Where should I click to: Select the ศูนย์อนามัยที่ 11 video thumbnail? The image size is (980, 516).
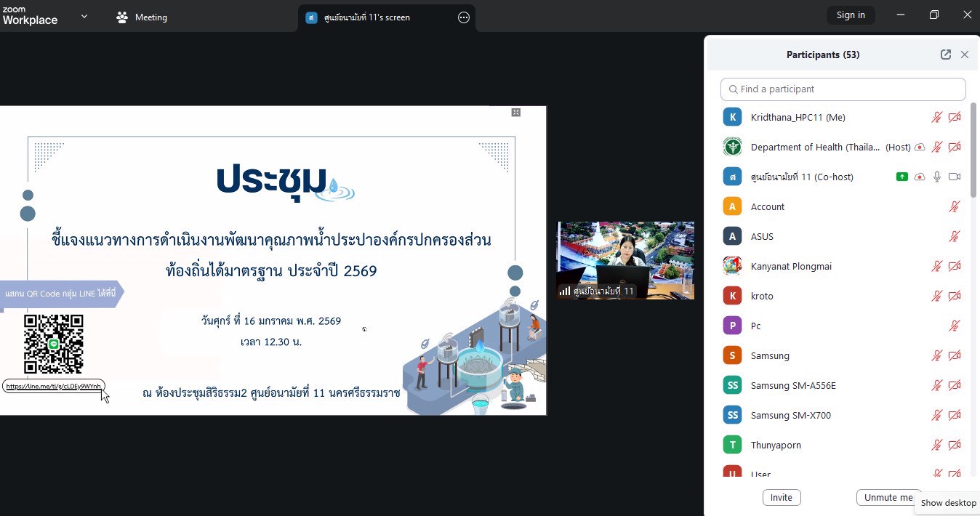(x=625, y=260)
